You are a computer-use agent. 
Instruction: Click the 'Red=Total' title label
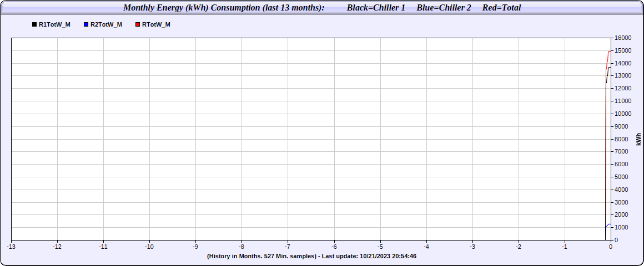(501, 8)
